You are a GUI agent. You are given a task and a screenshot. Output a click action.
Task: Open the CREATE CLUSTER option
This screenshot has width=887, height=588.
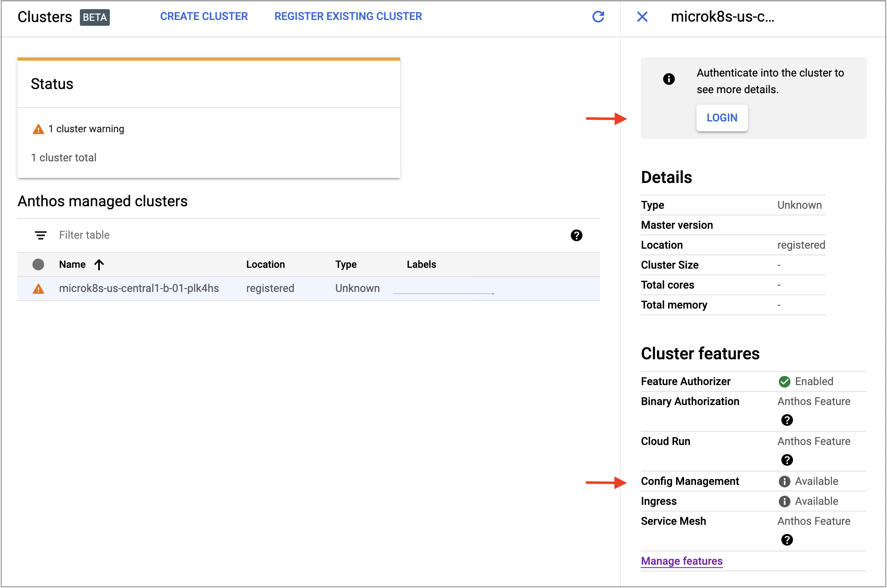(204, 17)
